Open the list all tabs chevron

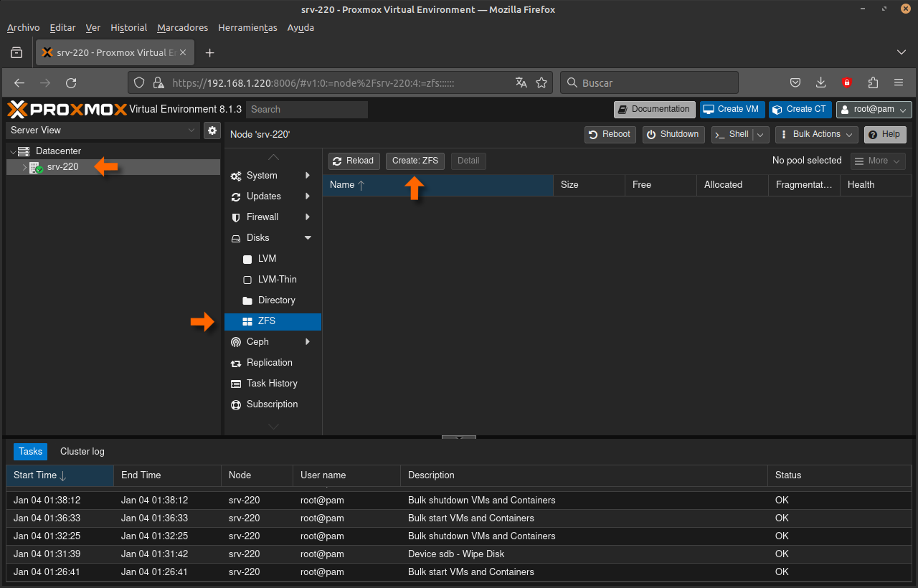tap(902, 52)
